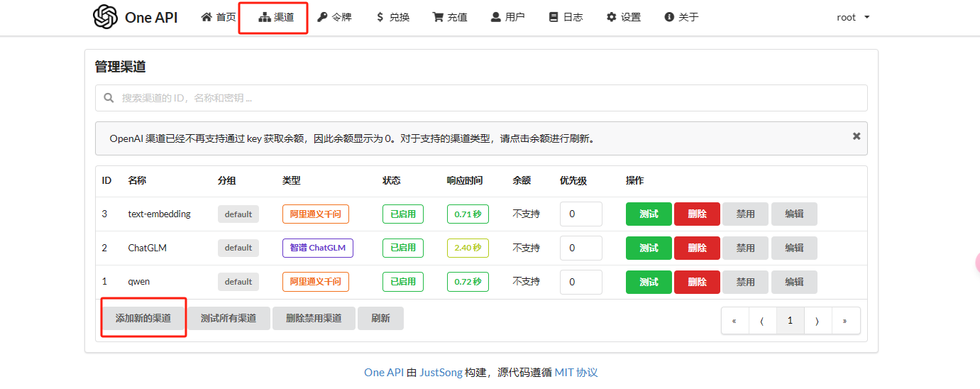Open the 渠道 channels menu item
This screenshot has width=980, height=389.
pyautogui.click(x=276, y=17)
